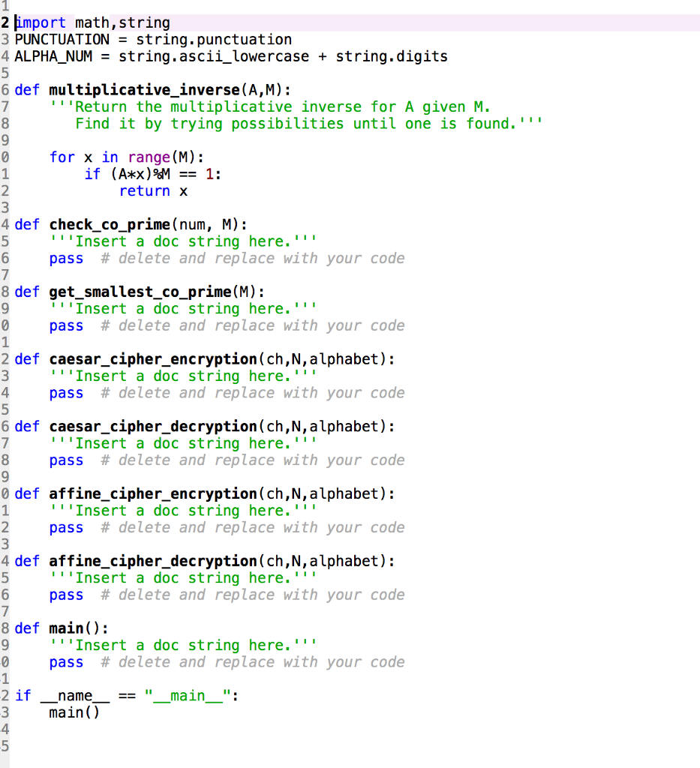Screen dimensions: 700x768
Task: Click the "in" keyword of the for loop
Action: click(110, 157)
